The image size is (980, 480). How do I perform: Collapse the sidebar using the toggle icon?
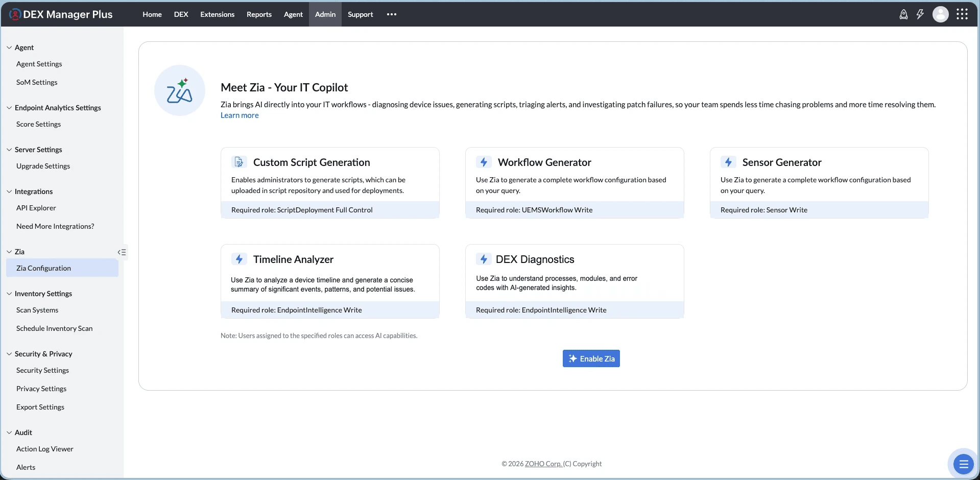point(122,252)
